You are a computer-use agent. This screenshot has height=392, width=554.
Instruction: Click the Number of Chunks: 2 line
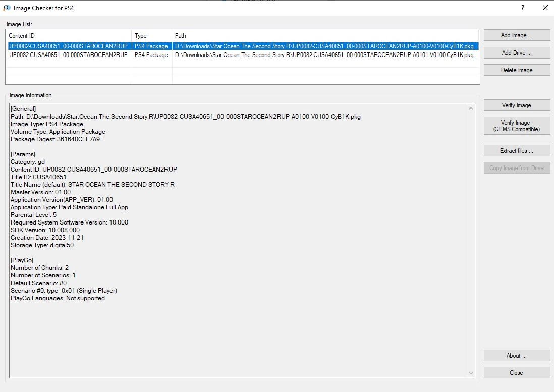coord(39,268)
